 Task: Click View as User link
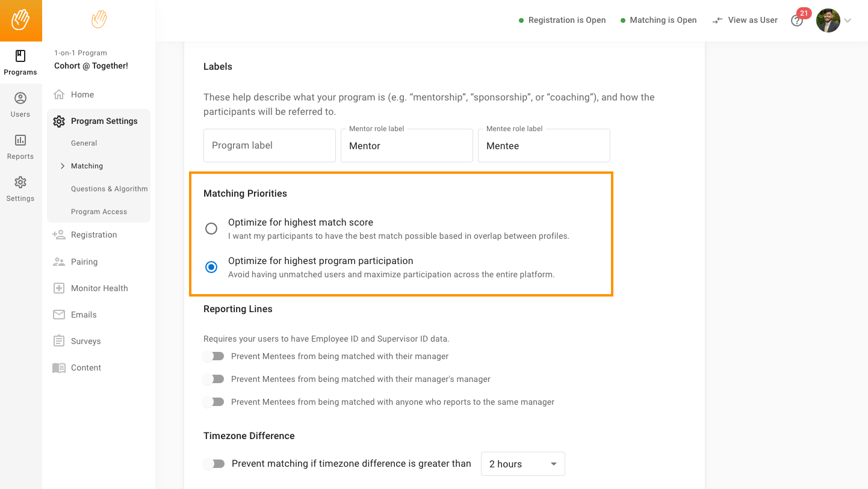pos(745,20)
